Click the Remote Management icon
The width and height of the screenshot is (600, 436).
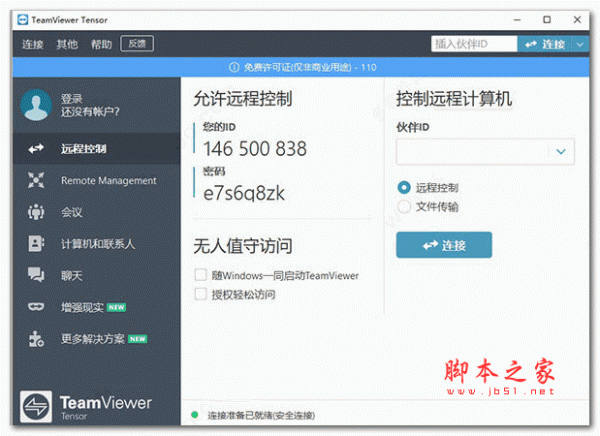[x=36, y=180]
